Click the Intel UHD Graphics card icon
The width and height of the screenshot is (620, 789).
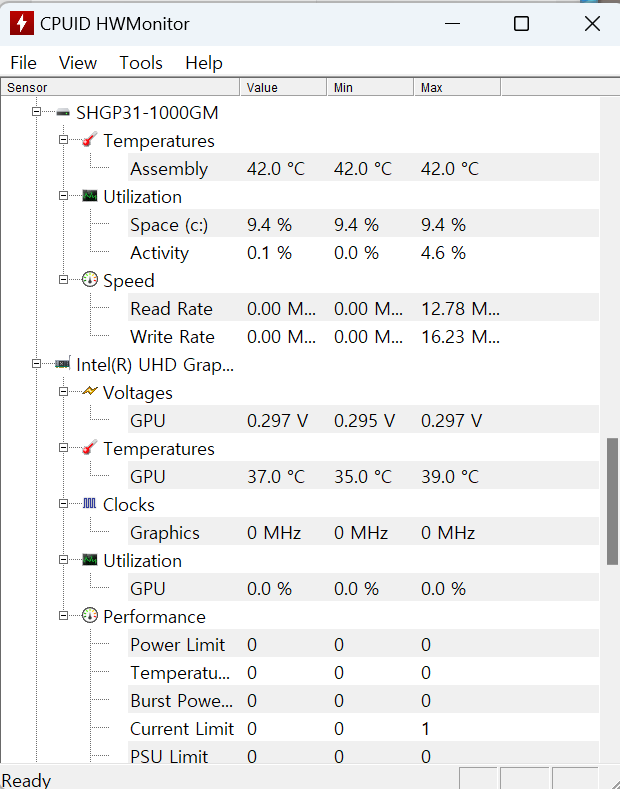coord(63,365)
